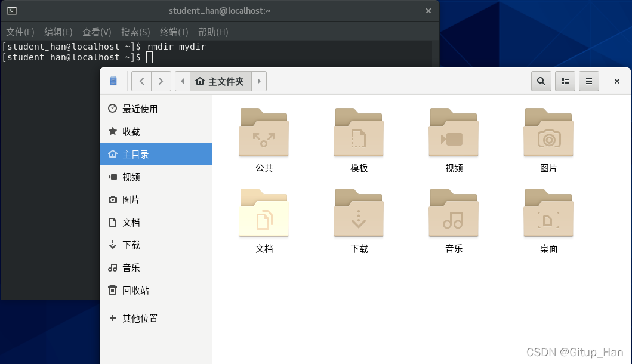Select 下载 in the sidebar
632x364 pixels.
156,245
